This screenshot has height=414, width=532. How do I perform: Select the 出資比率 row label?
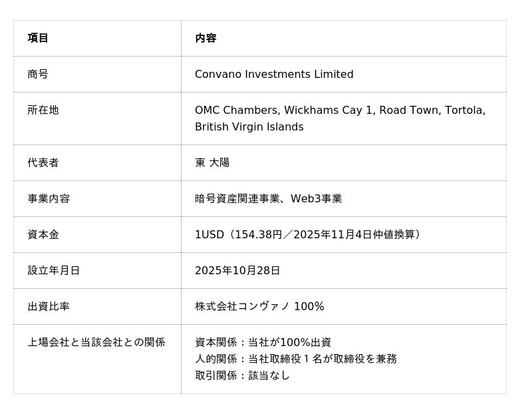[49, 306]
